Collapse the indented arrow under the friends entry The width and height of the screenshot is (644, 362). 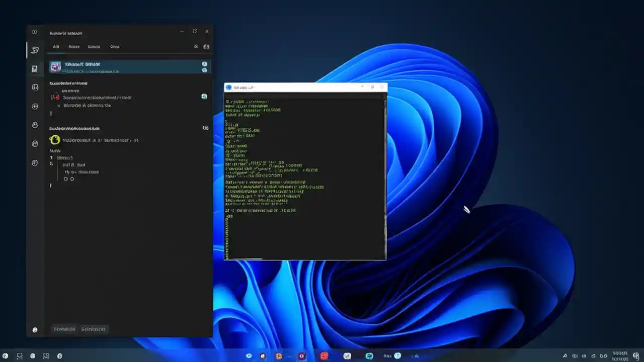point(67,172)
